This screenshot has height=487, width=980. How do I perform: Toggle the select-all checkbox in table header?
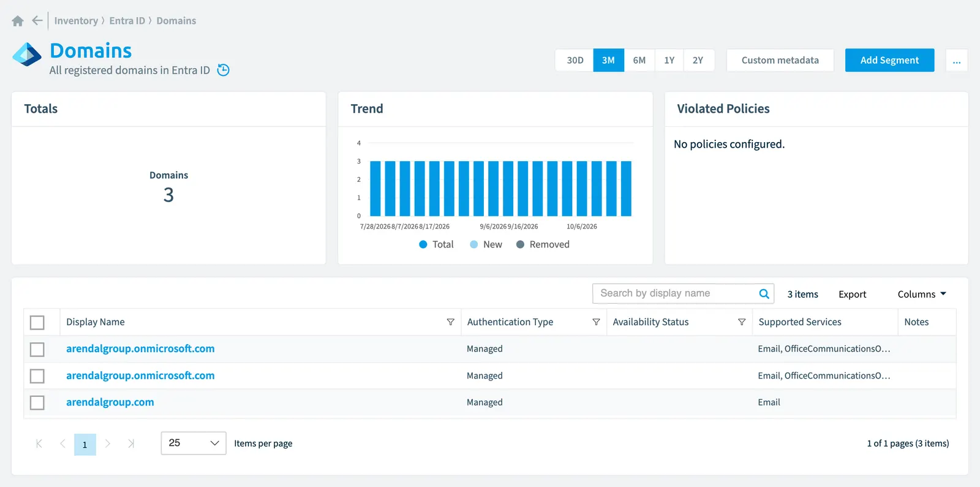(37, 322)
